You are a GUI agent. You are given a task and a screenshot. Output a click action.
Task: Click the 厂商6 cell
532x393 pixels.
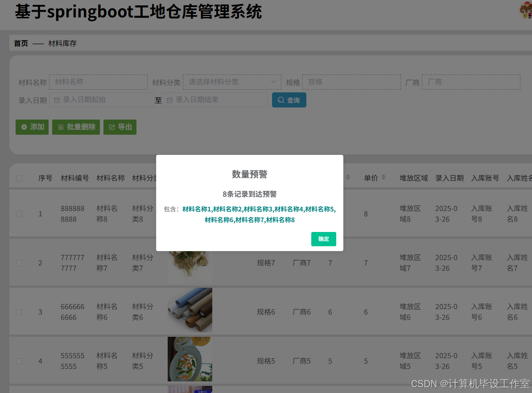pos(301,312)
